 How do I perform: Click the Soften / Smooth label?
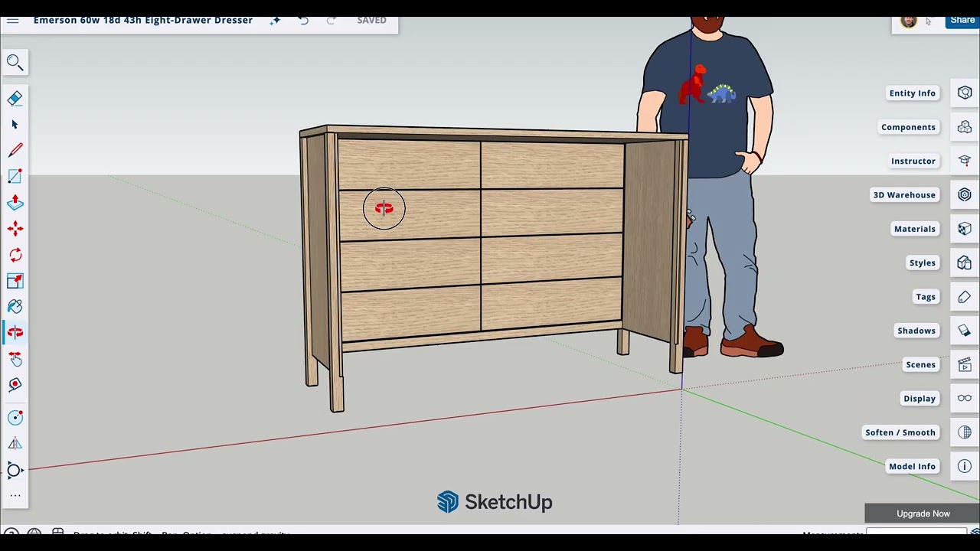(x=900, y=432)
